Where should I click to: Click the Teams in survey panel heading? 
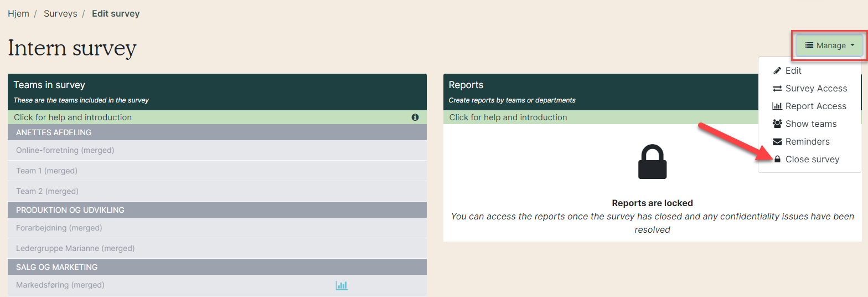point(49,85)
